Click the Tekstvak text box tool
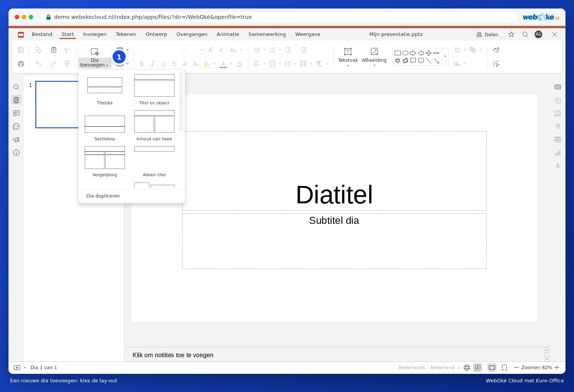The height and width of the screenshot is (392, 574). click(x=348, y=57)
